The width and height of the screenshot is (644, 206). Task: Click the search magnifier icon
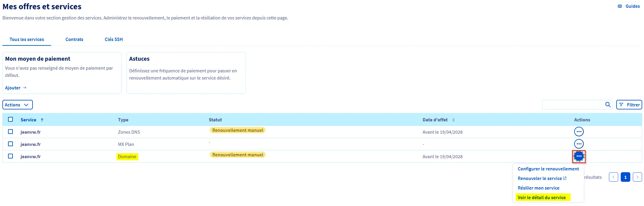click(608, 105)
